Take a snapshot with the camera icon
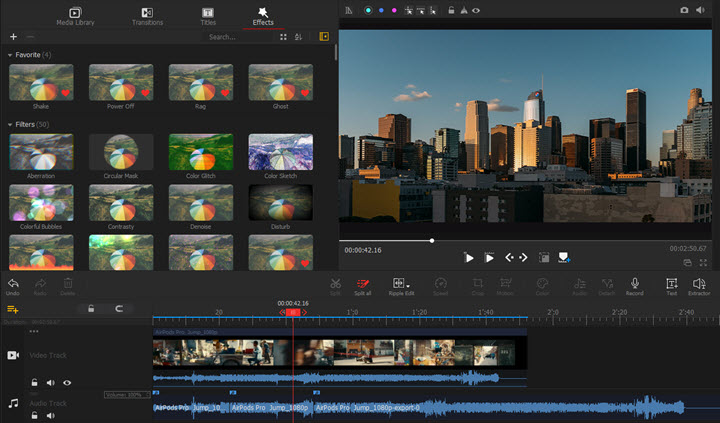This screenshot has width=720, height=423. tap(684, 9)
